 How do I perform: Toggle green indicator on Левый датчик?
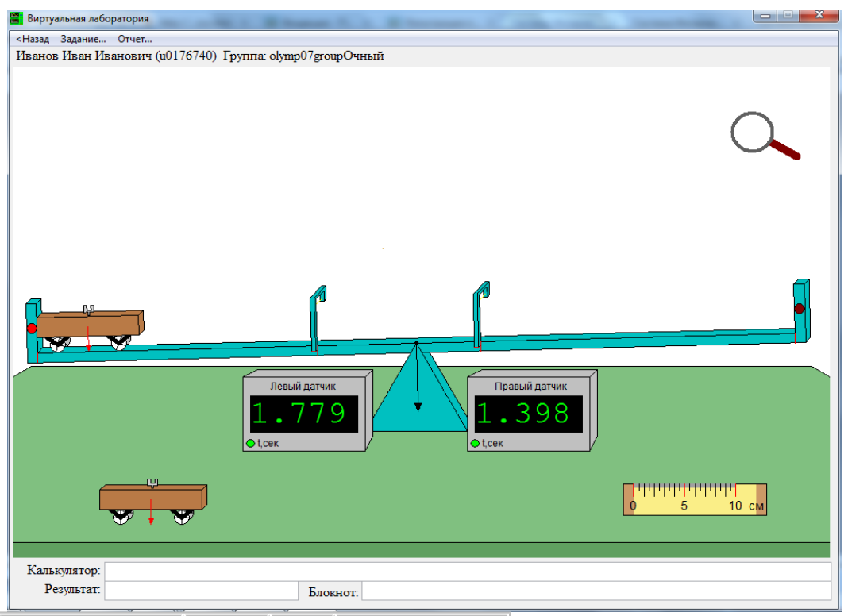point(250,444)
